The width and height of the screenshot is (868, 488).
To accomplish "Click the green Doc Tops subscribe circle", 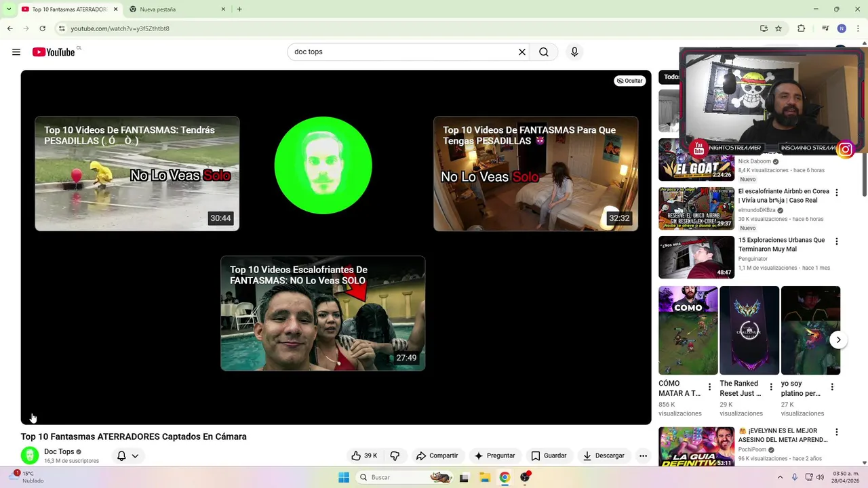I will point(323,165).
